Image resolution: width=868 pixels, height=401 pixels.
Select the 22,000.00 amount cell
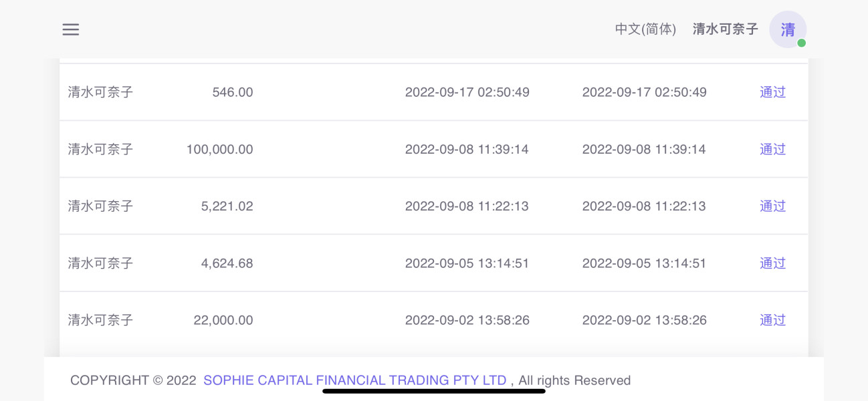coord(223,320)
